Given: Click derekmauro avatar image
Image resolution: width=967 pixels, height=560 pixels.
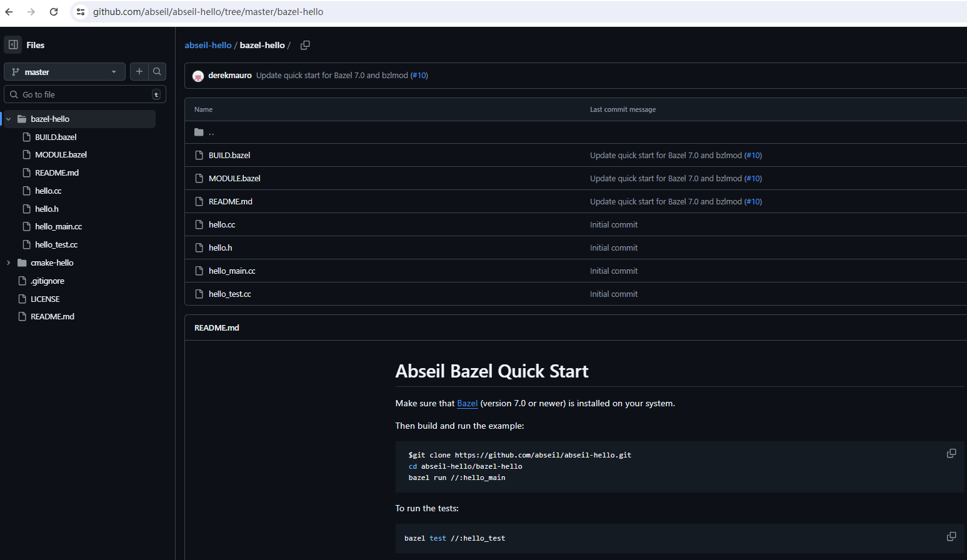Looking at the screenshot, I should pyautogui.click(x=198, y=76).
